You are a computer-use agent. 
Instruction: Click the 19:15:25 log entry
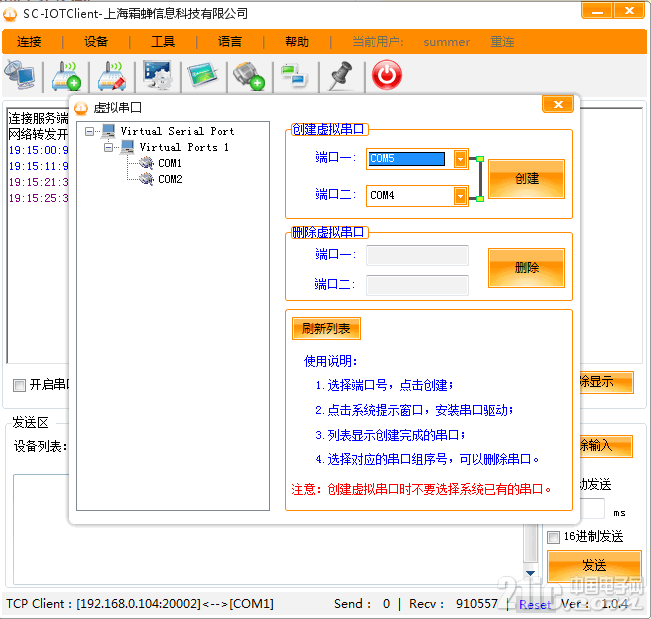pyautogui.click(x=39, y=198)
